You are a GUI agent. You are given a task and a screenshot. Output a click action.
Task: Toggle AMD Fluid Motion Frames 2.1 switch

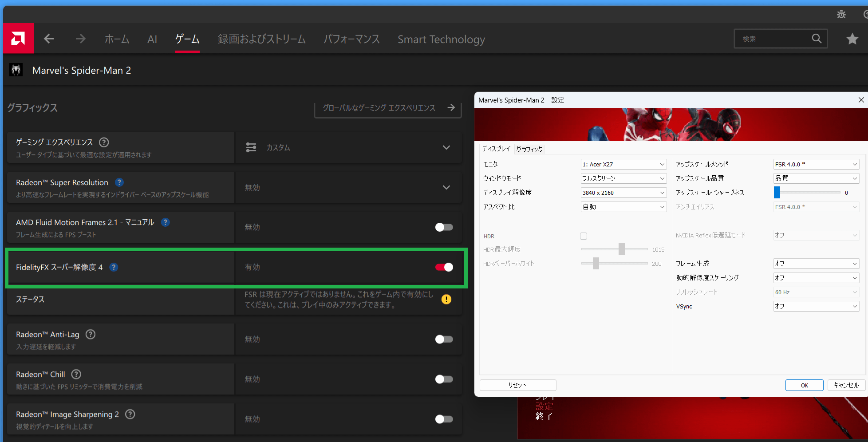[x=444, y=227]
